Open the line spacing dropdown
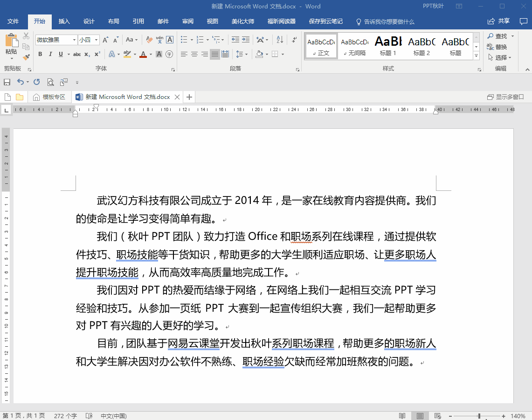Screen dimensions: 532x420 coord(242,54)
